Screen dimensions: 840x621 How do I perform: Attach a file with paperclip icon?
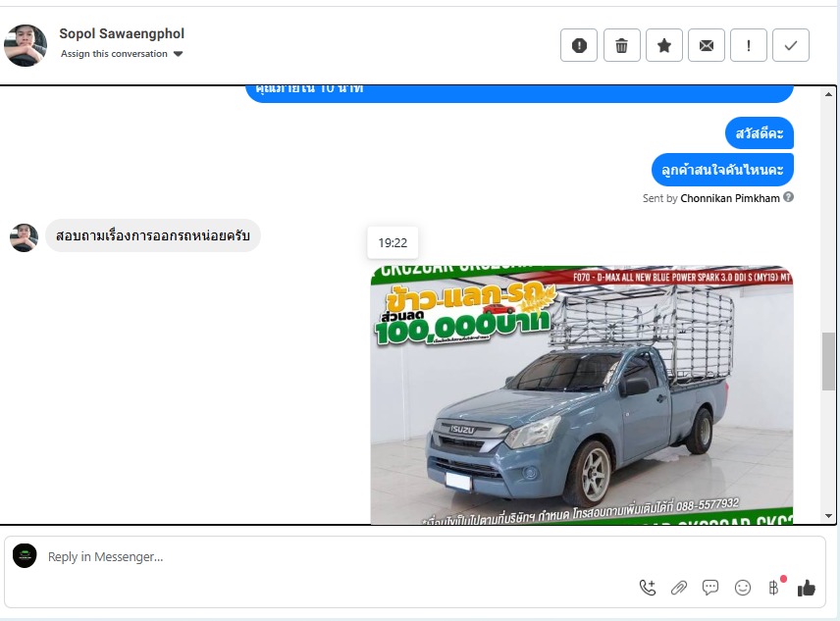679,588
